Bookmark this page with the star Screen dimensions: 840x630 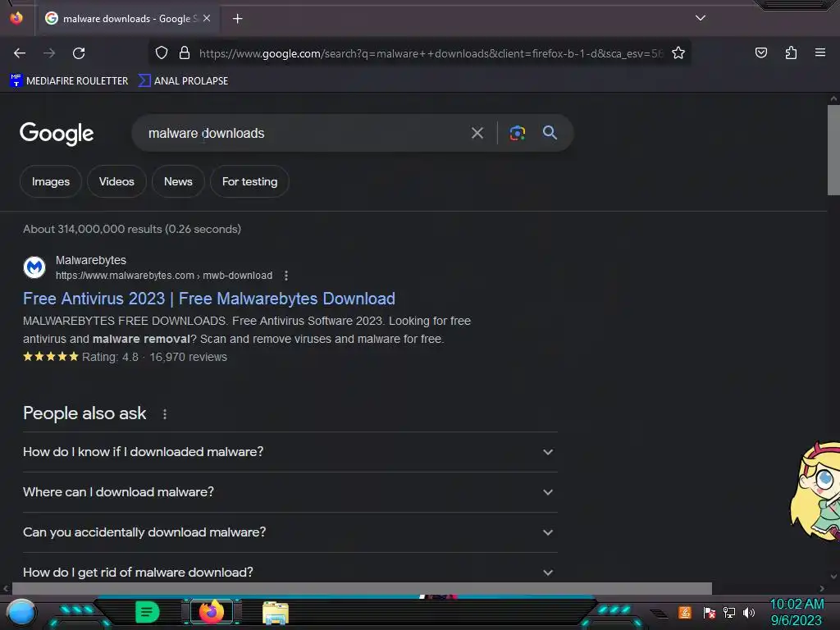678,53
